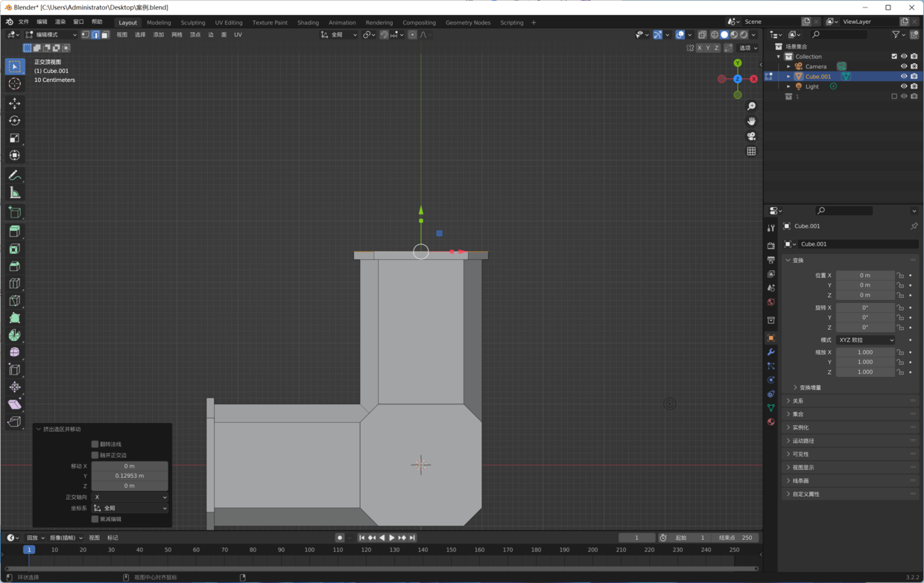Switch to vertex select mode
This screenshot has height=583, width=924.
(86, 34)
